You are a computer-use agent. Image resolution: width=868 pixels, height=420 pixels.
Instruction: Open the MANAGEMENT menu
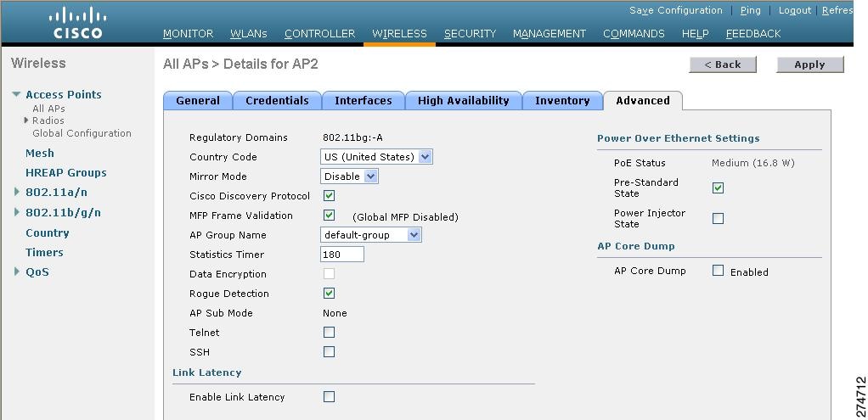point(550,34)
